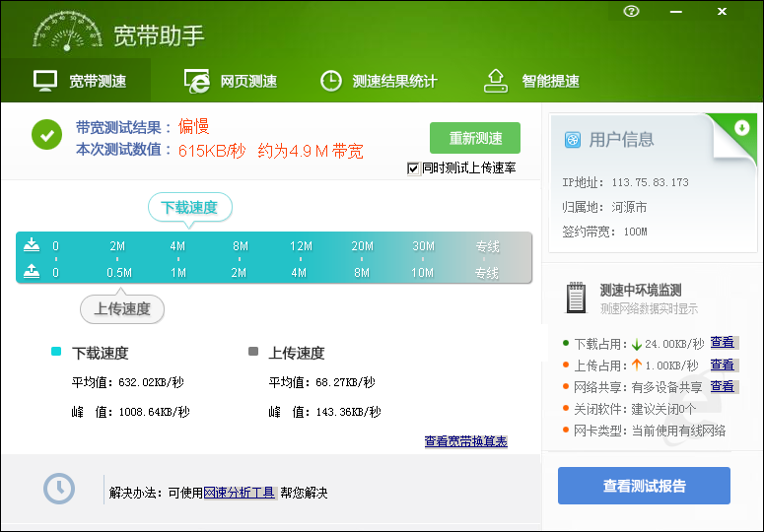Click the upload arrow icon on the speed bar
The image size is (764, 532).
tap(32, 271)
